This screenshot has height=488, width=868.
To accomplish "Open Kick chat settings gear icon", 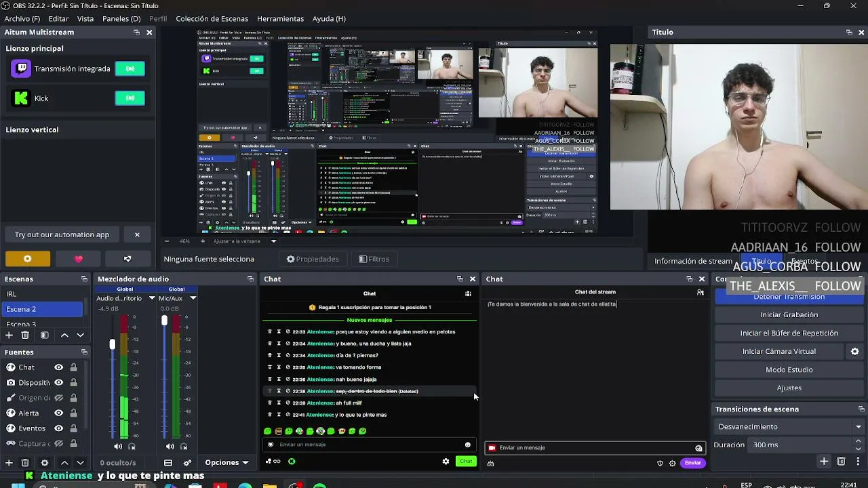I will (446, 462).
